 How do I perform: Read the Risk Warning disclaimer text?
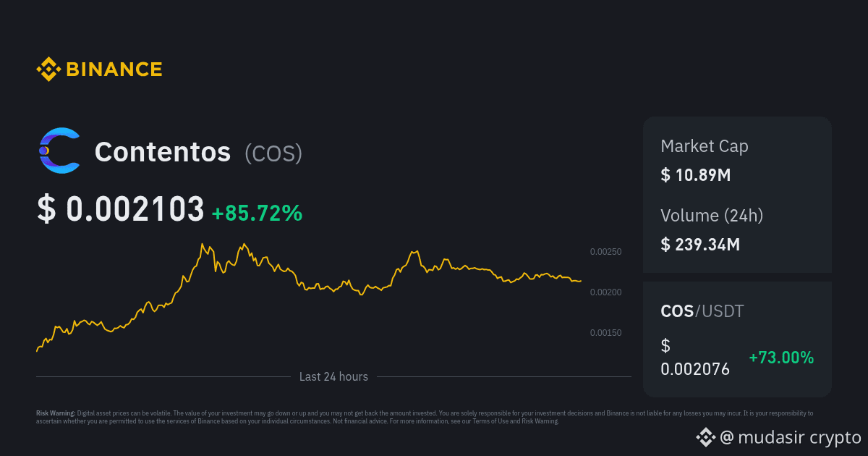point(425,417)
